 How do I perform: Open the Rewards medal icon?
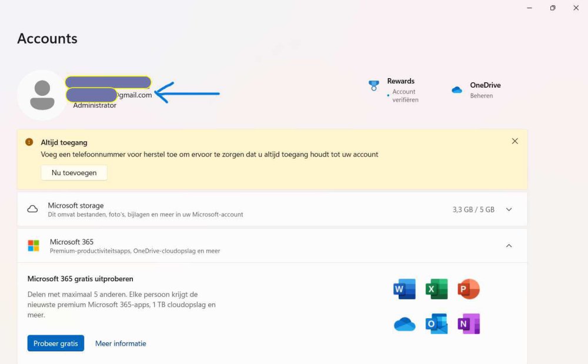[x=374, y=86]
